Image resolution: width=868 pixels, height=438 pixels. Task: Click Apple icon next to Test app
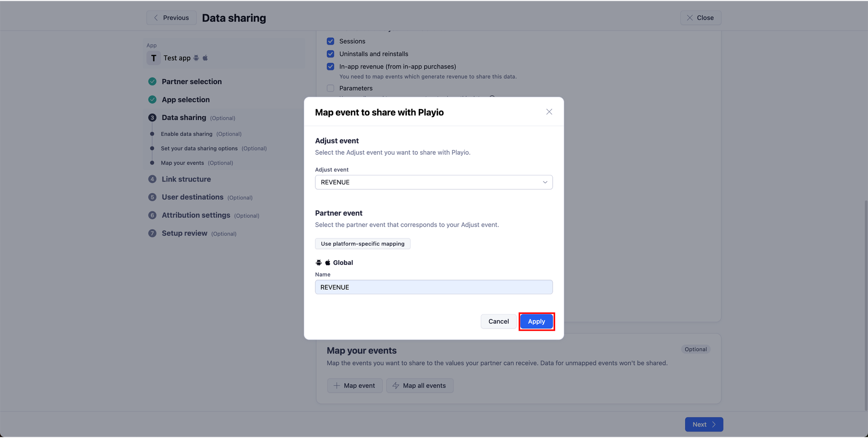point(205,58)
